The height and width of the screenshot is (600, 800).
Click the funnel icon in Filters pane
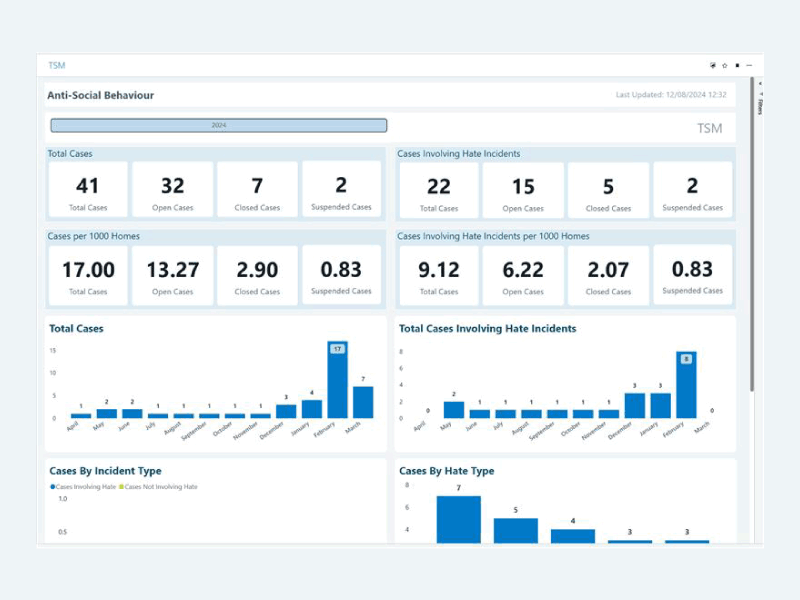tap(760, 94)
